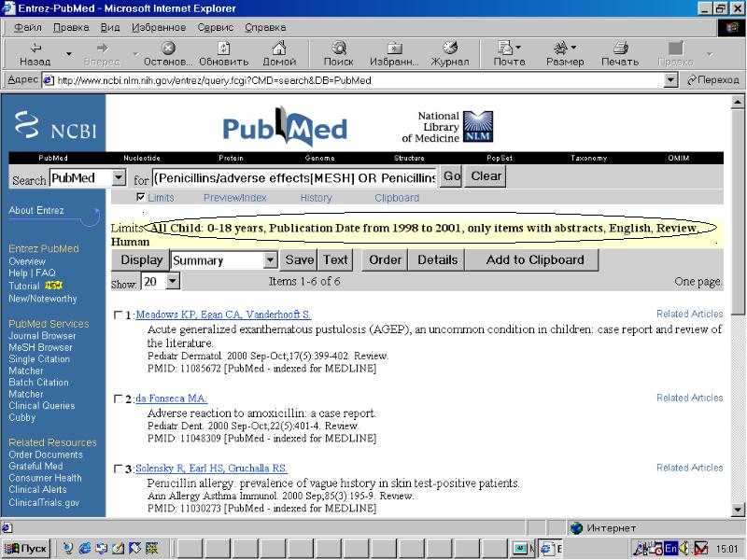Check the box for result 1 Meadows KP
Image resolution: width=747 pixels, height=560 pixels.
pos(119,315)
